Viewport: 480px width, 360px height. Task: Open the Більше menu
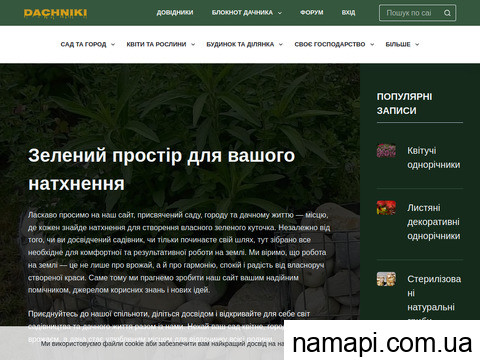[398, 44]
